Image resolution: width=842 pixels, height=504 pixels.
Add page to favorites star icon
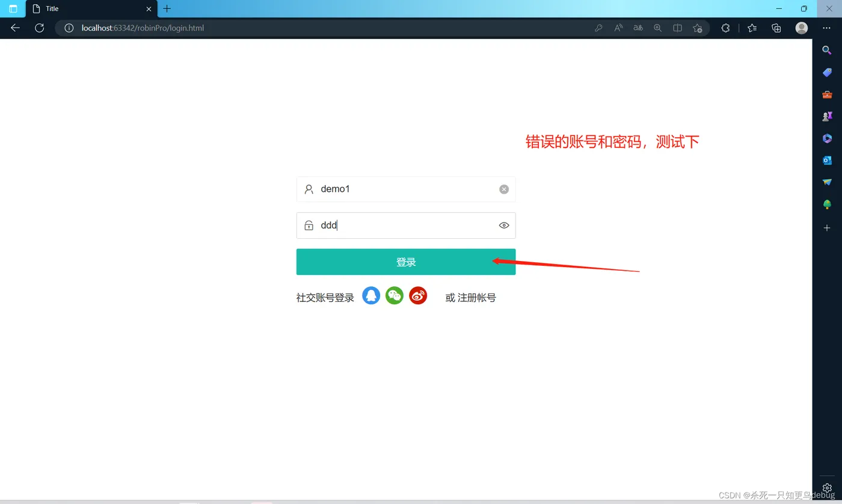[x=698, y=28]
